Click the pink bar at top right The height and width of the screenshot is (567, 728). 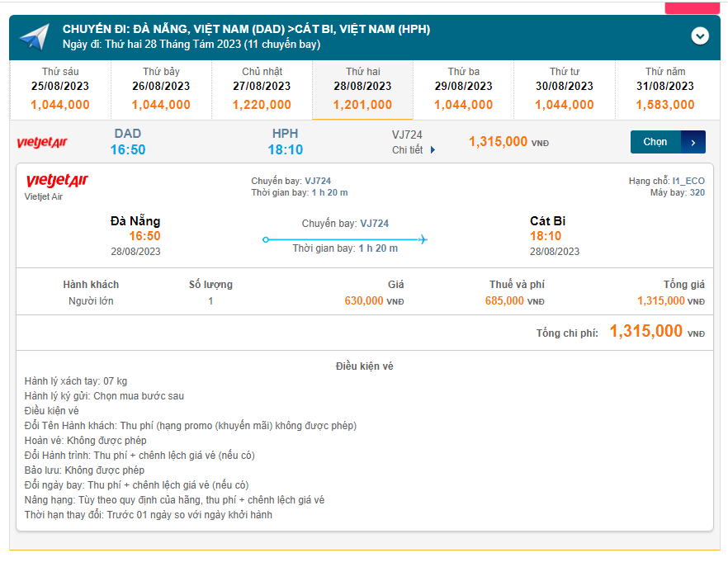pos(692,7)
